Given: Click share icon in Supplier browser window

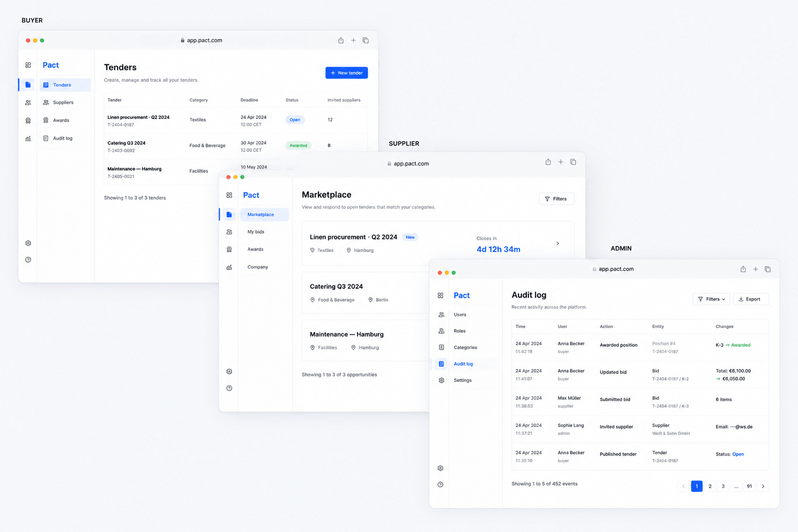Looking at the screenshot, I should click(x=548, y=162).
